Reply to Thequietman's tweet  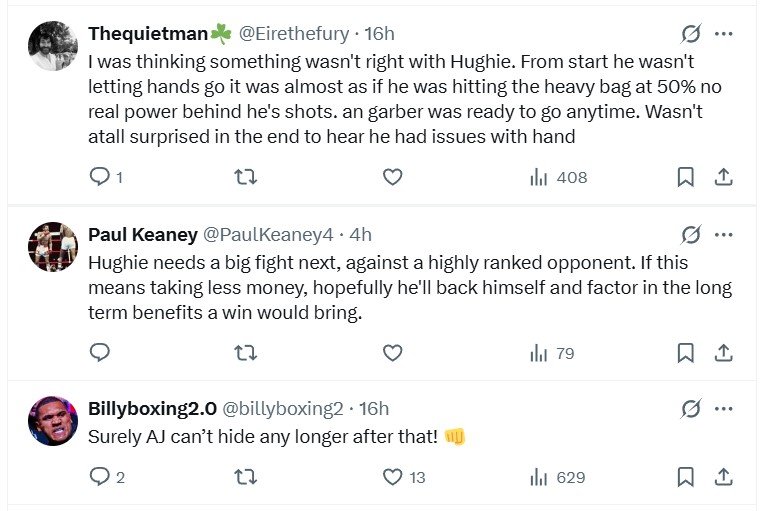99,177
